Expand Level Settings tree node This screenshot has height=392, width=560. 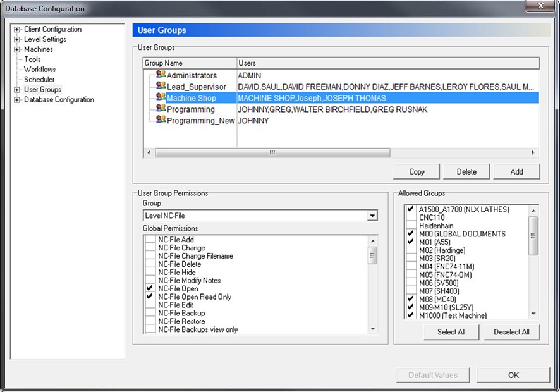(x=17, y=40)
